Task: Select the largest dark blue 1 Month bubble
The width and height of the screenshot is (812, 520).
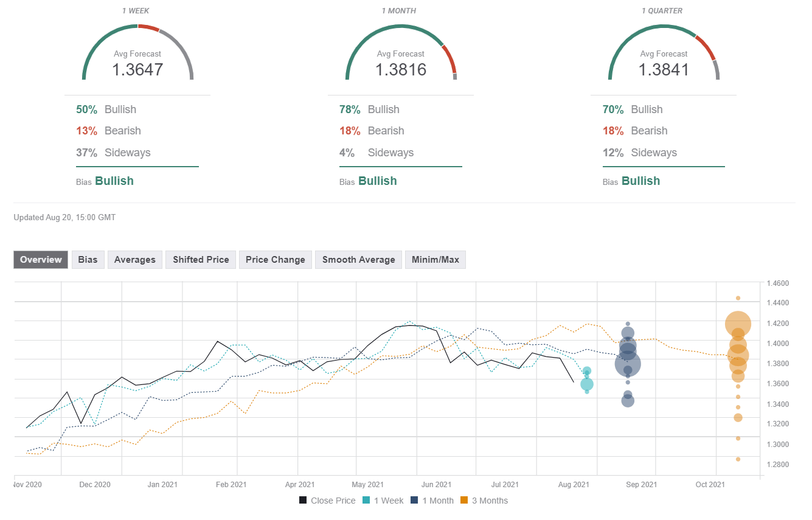Action: click(628, 364)
